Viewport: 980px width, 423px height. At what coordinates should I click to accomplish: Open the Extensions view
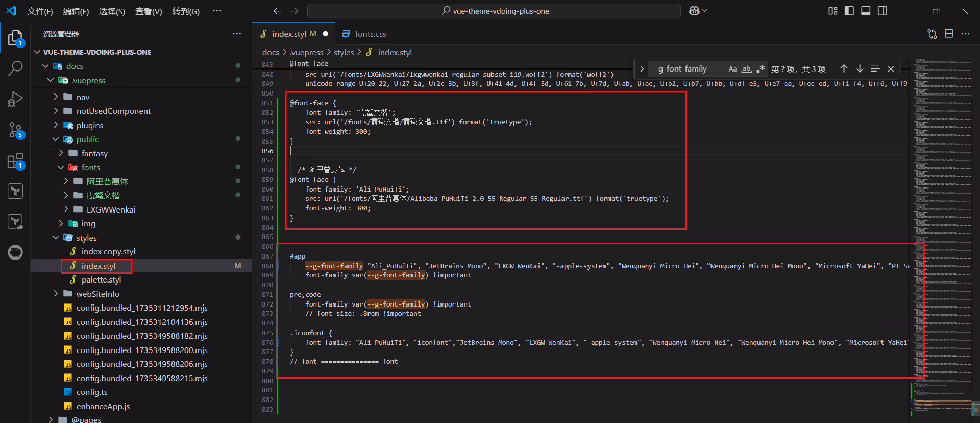[x=15, y=161]
